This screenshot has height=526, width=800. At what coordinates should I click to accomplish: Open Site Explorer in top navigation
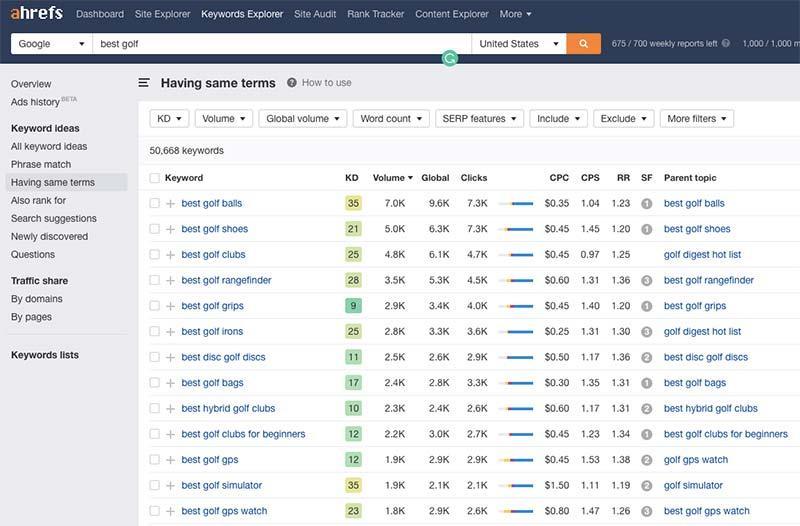162,14
